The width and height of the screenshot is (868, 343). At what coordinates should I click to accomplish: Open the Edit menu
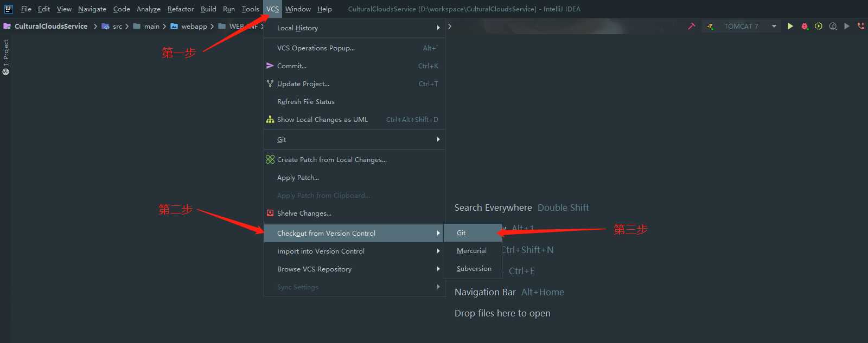(x=44, y=9)
